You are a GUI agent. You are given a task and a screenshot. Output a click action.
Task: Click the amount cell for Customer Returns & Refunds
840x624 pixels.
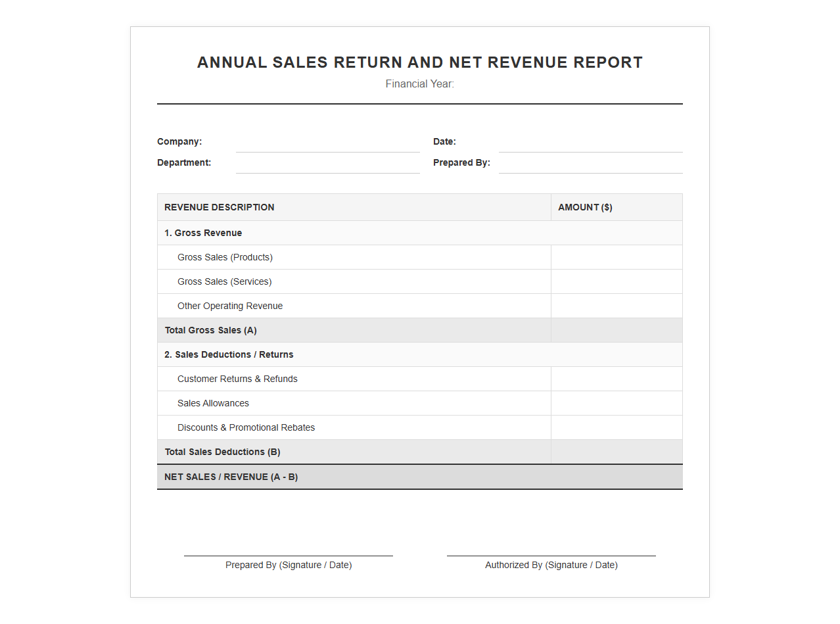[617, 379]
